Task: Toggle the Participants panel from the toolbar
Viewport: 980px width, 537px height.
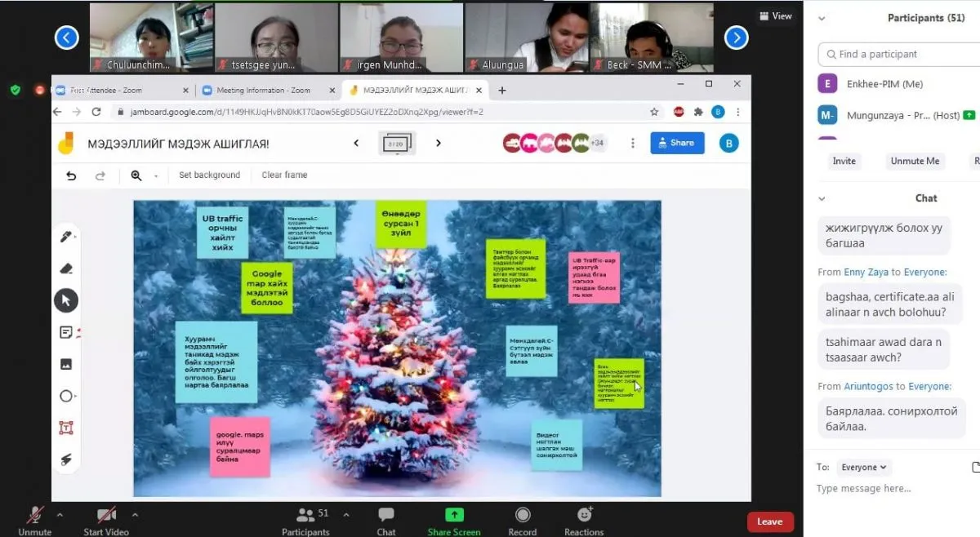Action: click(306, 521)
